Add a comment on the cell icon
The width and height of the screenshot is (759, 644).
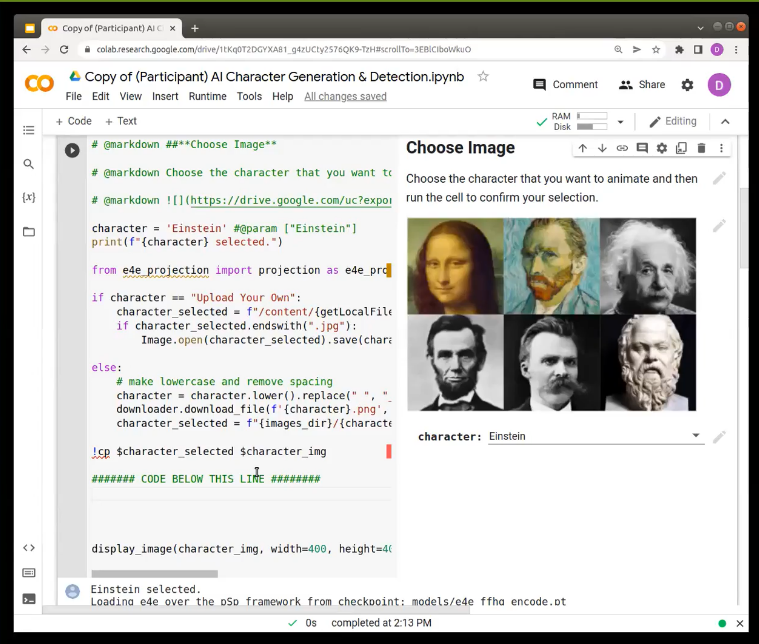click(x=642, y=148)
